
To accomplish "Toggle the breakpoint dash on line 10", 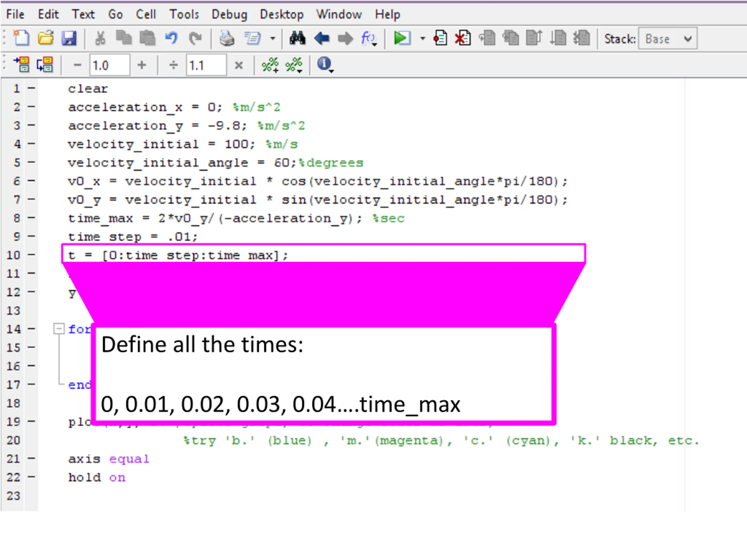I will (32, 255).
